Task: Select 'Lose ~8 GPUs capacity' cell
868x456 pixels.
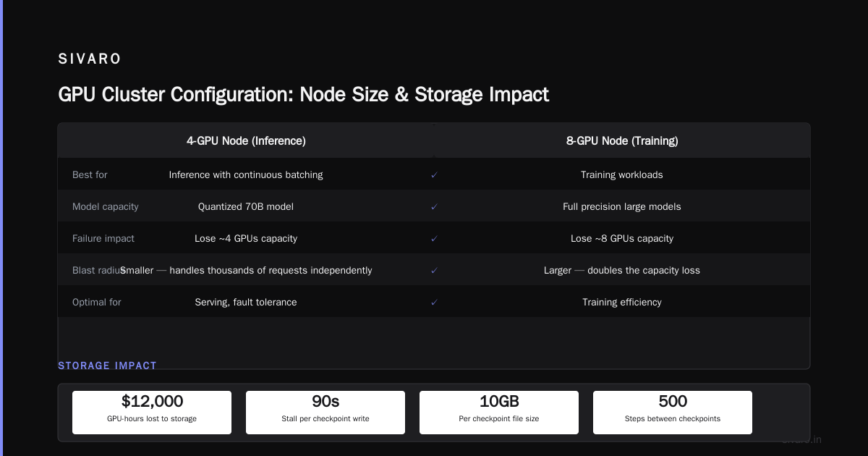Action: (622, 239)
